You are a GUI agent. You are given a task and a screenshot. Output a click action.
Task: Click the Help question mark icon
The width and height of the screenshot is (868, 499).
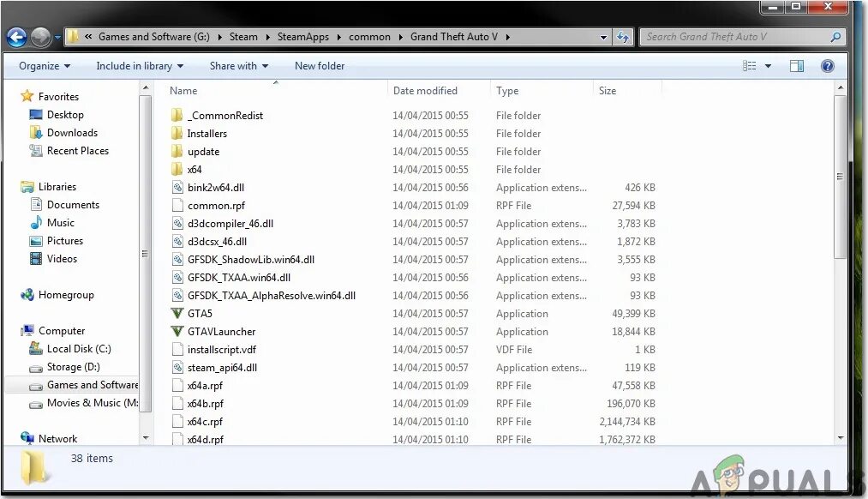point(828,66)
